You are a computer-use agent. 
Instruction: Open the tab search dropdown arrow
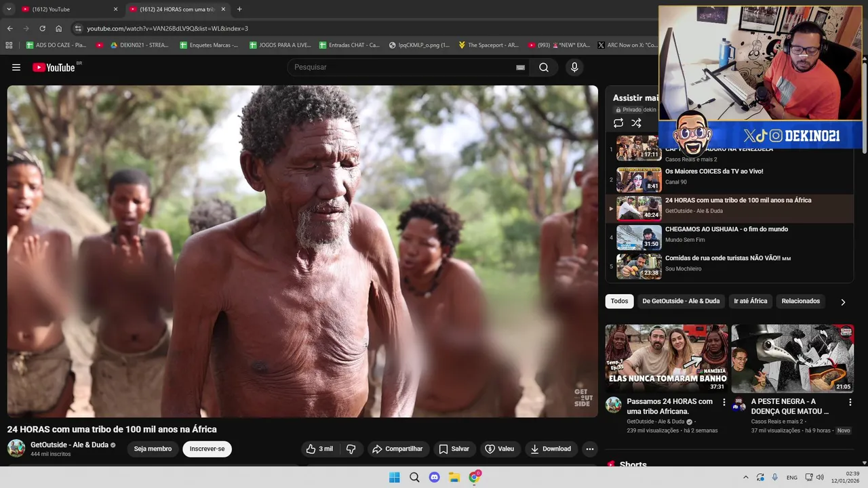(9, 9)
